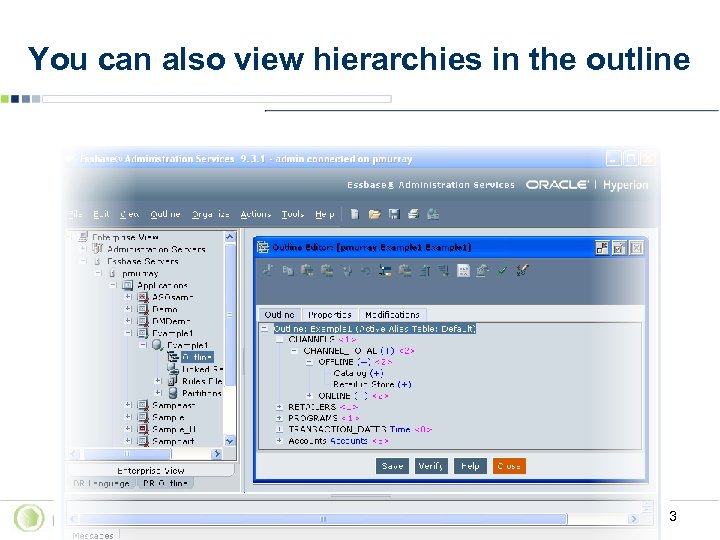Collapse the Example1 database node
Viewport: 720px width, 540px height.
click(143, 345)
